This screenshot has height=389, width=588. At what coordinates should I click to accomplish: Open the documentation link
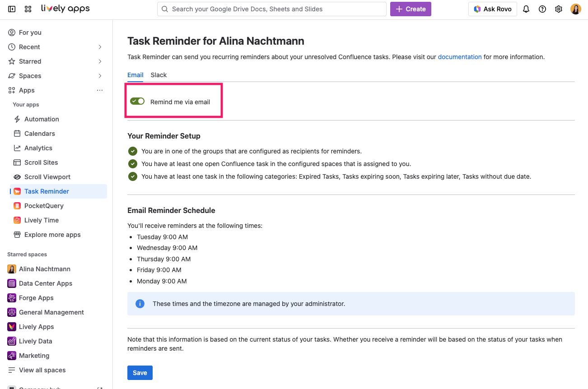[460, 57]
